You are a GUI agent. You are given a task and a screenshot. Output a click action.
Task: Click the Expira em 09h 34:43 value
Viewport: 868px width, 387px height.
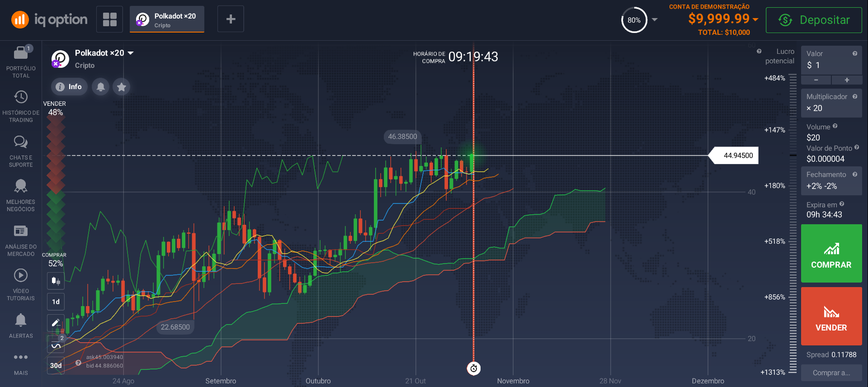824,215
